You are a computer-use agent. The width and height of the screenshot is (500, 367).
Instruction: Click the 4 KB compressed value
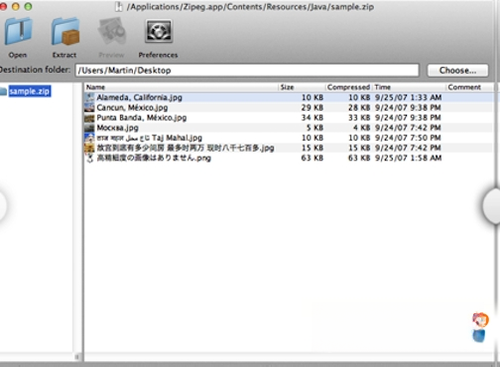pyautogui.click(x=362, y=128)
